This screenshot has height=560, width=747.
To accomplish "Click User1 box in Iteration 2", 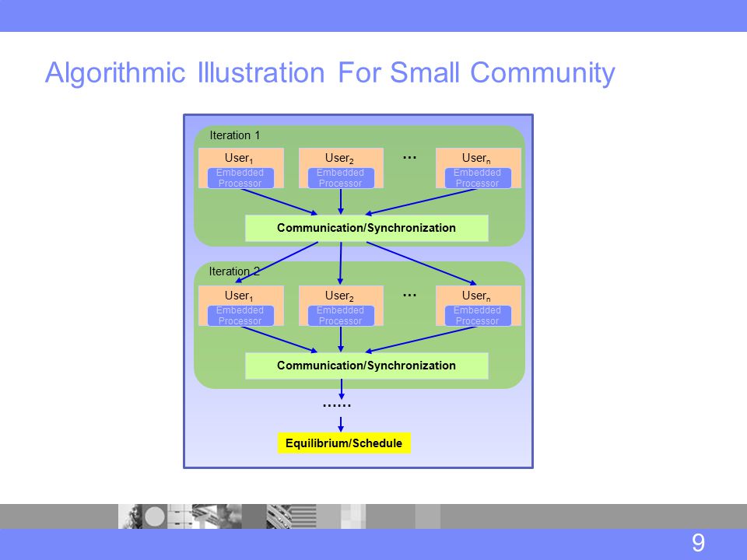I will [x=241, y=306].
